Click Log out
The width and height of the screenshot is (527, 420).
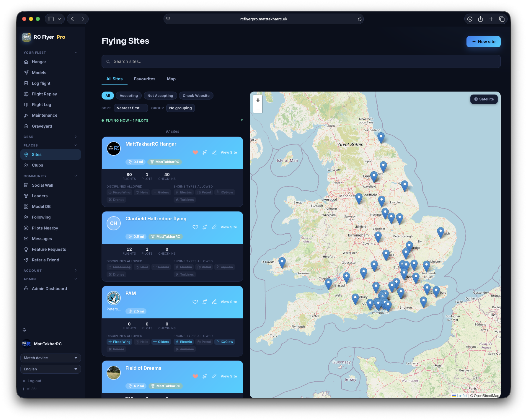click(32, 381)
